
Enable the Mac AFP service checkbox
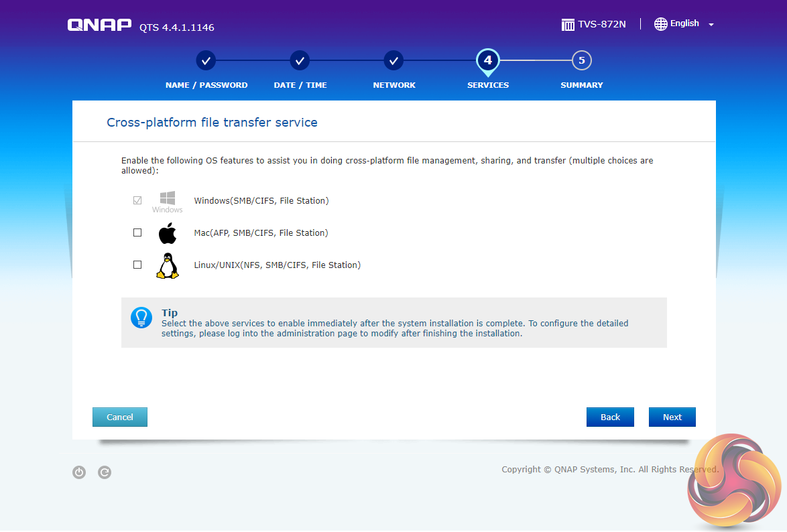point(137,232)
